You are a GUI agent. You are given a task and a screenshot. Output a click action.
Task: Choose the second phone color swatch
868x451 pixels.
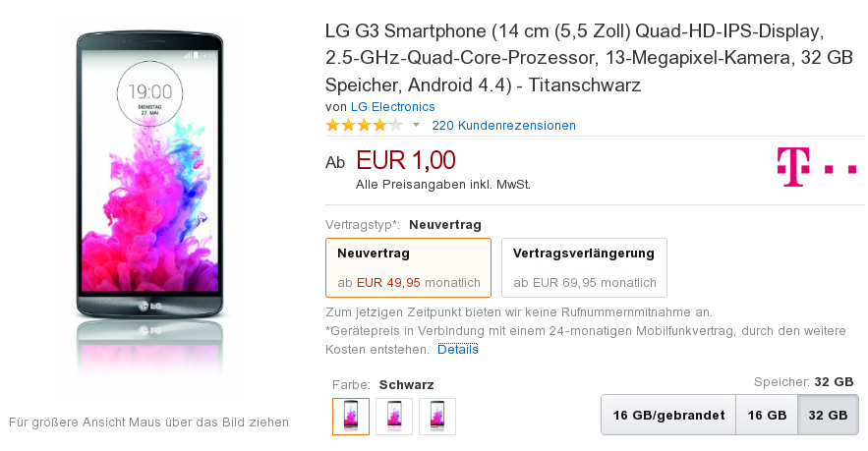tap(394, 417)
